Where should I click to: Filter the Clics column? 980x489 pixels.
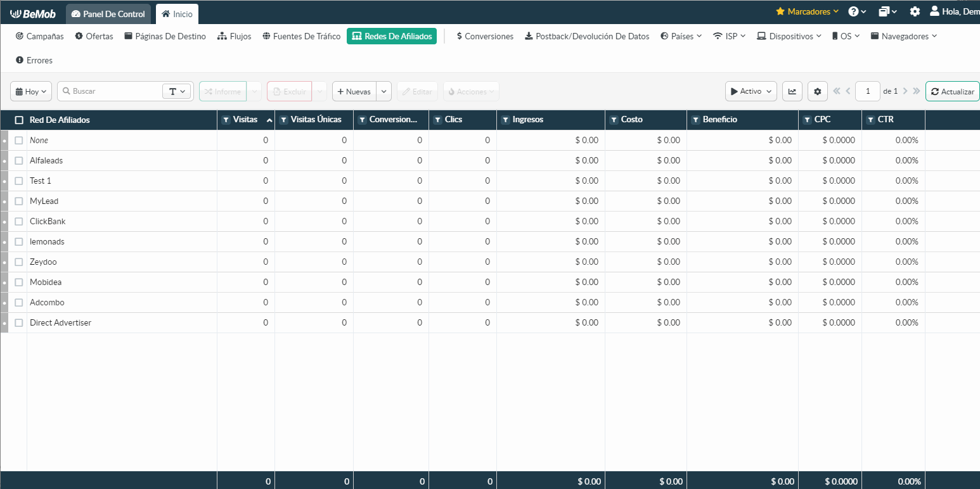(x=437, y=120)
